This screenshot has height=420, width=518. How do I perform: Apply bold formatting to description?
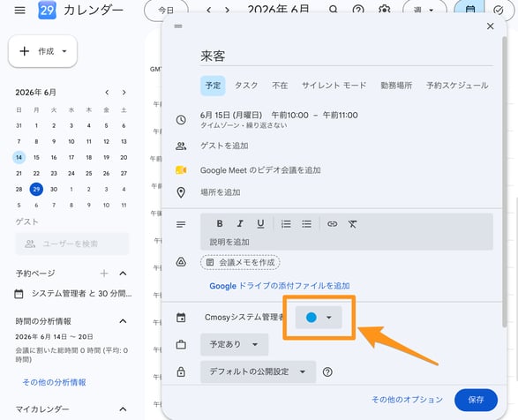coord(220,224)
